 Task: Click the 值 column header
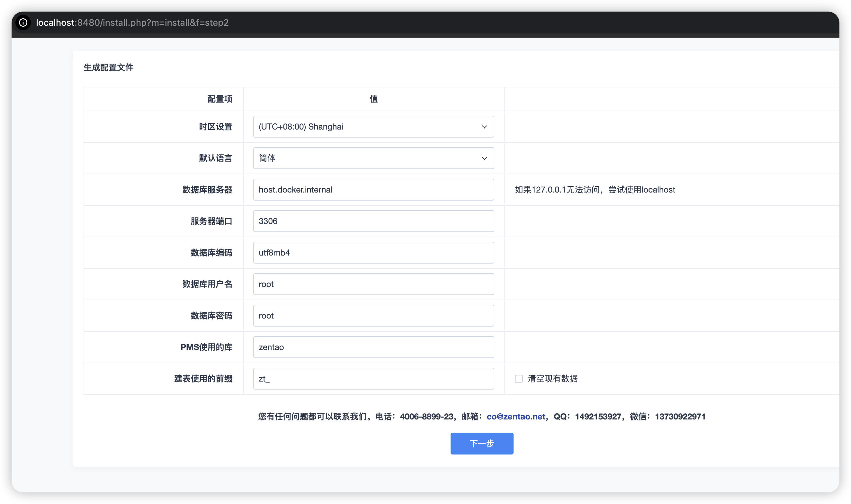(x=373, y=99)
